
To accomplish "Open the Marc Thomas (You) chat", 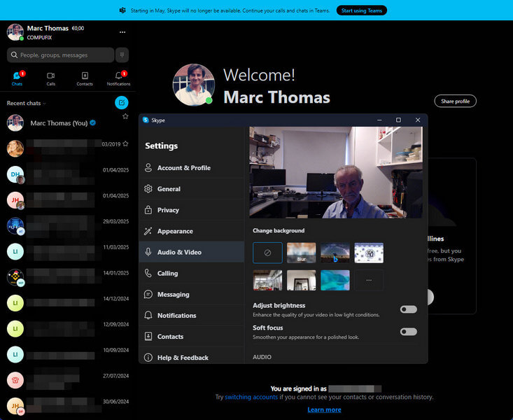I will 67,123.
